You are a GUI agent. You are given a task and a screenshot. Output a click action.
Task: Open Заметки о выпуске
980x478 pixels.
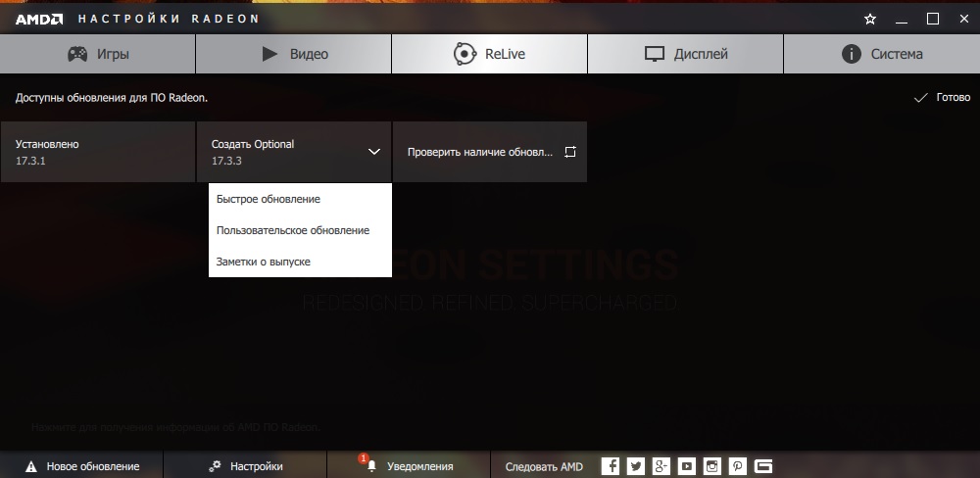[x=300, y=262]
